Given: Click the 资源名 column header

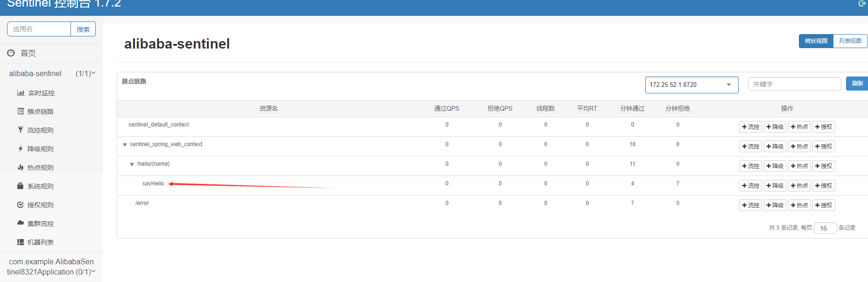Looking at the screenshot, I should click(268, 108).
